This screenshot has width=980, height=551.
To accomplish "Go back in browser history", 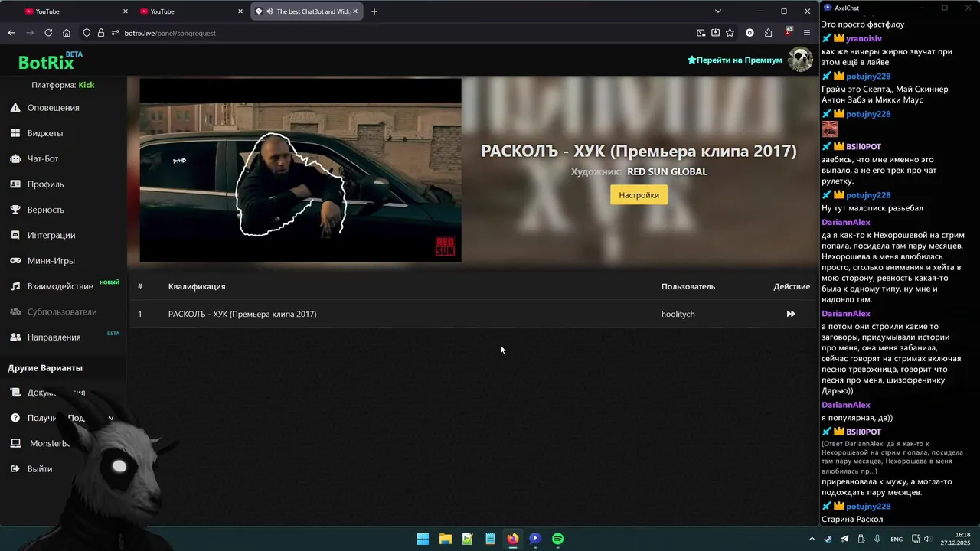I will click(11, 33).
